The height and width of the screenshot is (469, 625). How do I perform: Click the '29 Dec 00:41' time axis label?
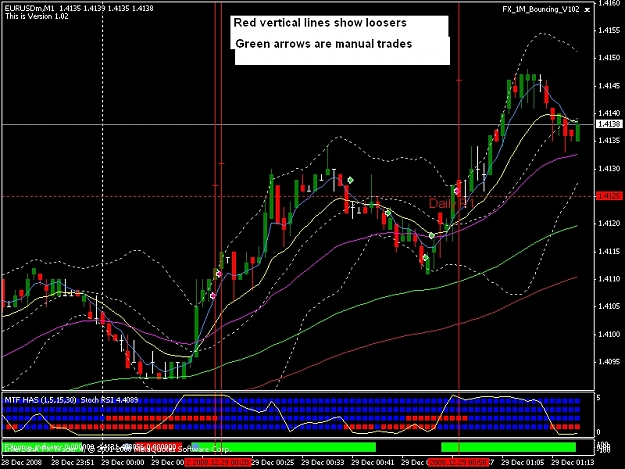pyautogui.click(x=372, y=463)
